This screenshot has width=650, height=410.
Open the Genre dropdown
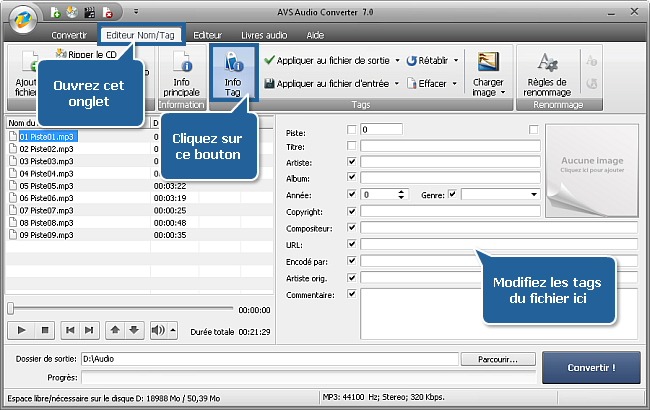534,194
